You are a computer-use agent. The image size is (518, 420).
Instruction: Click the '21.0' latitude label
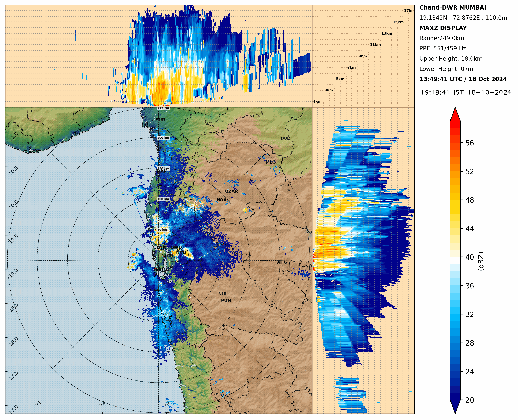(13, 137)
